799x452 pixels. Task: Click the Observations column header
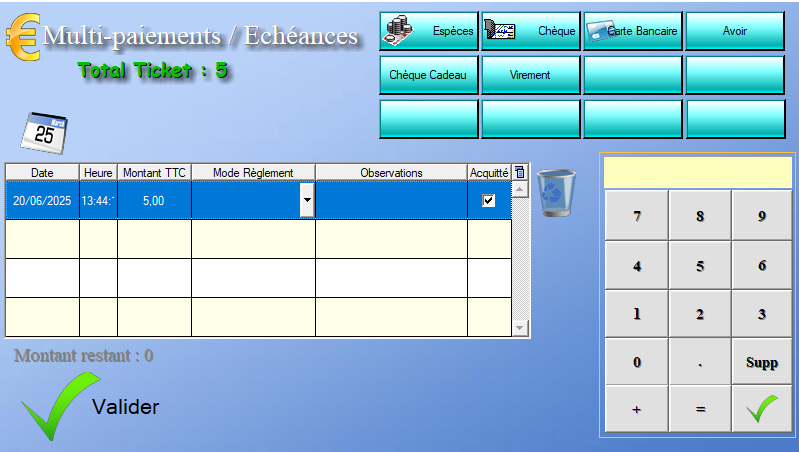pos(391,172)
